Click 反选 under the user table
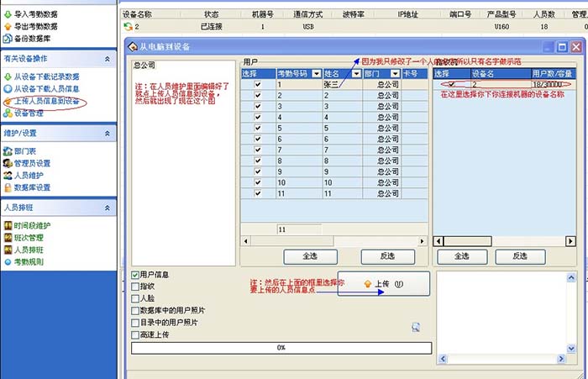588x379 pixels. pyautogui.click(x=387, y=256)
